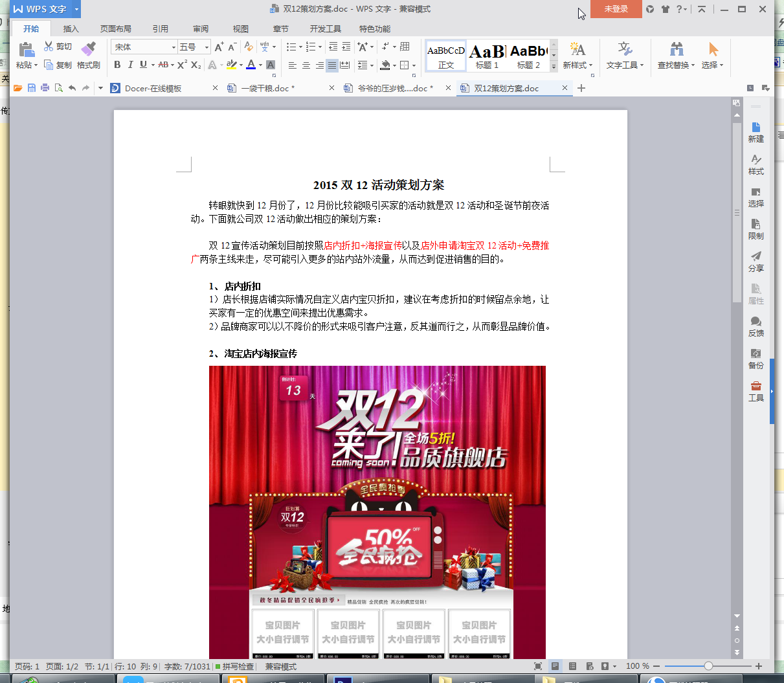Viewport: 784px width, 683px height.
Task: Open 样式 panel in right sidebar
Action: [756, 165]
